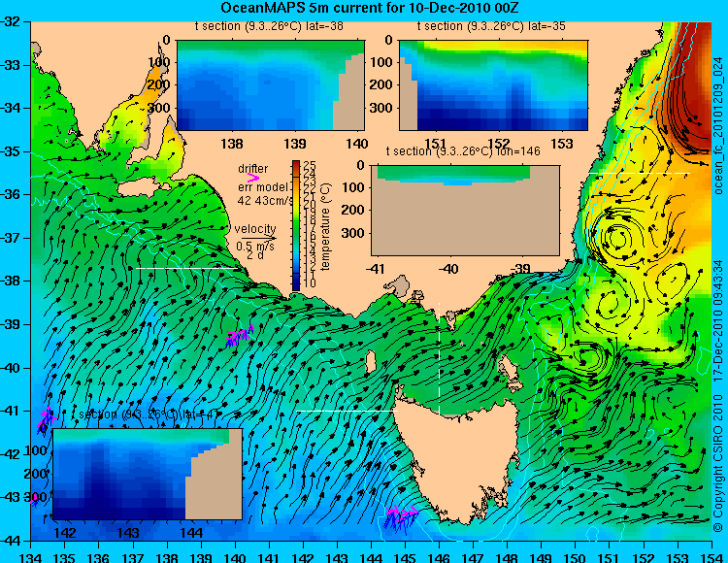Image resolution: width=728 pixels, height=563 pixels.
Task: Click the 'velocity' legend label
Action: tap(255, 229)
